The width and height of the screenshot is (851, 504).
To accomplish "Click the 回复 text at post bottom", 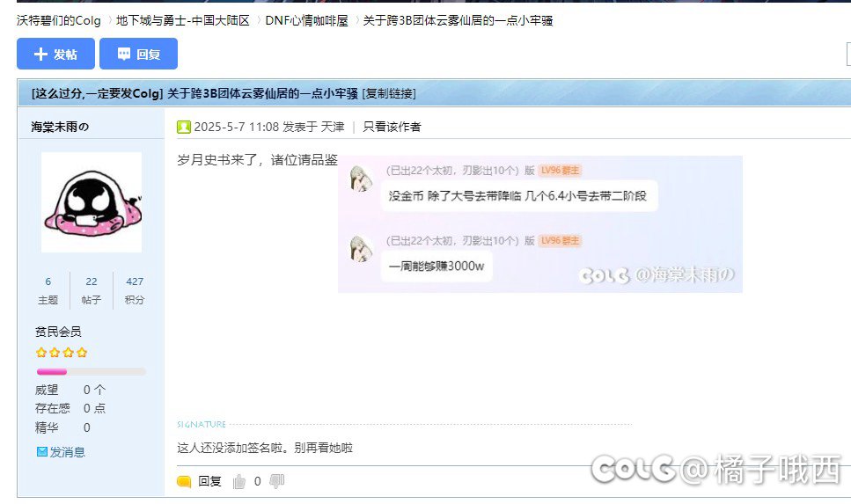I will click(x=210, y=481).
